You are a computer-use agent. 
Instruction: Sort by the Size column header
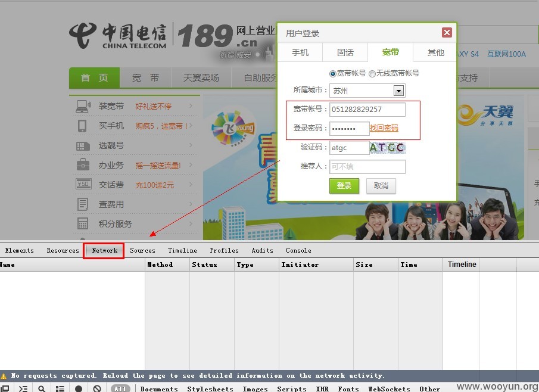[376, 265]
